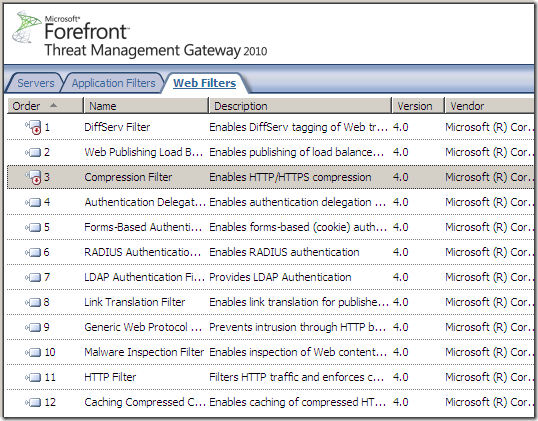Select Forms-Based Authenti... filter name

(x=143, y=227)
